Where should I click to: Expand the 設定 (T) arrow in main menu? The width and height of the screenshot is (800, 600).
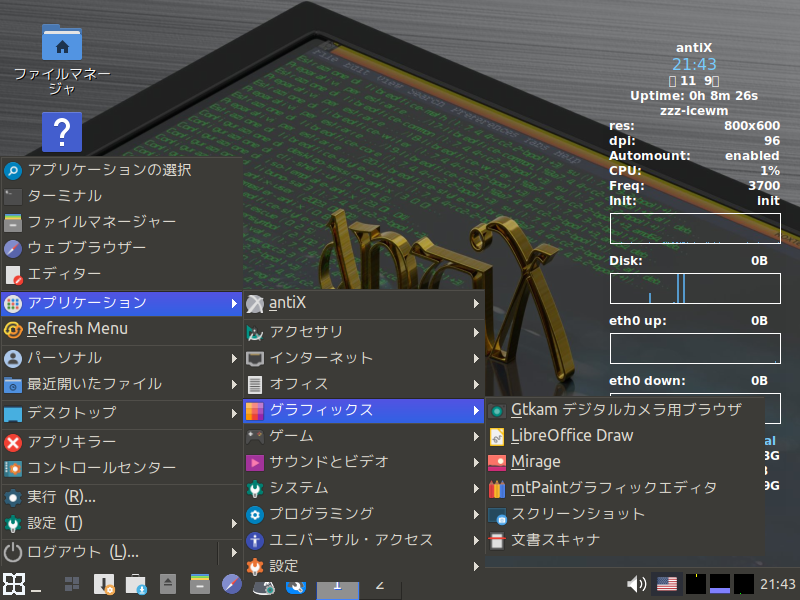click(x=234, y=523)
